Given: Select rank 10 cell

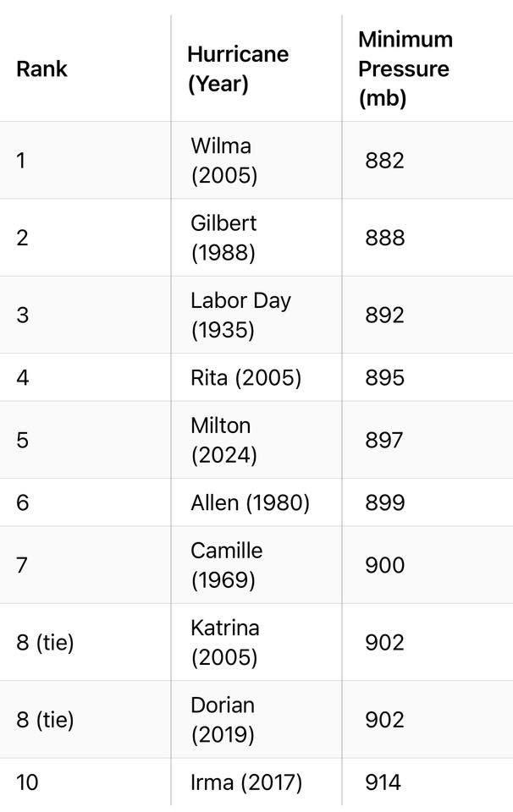Looking at the screenshot, I should [27, 782].
